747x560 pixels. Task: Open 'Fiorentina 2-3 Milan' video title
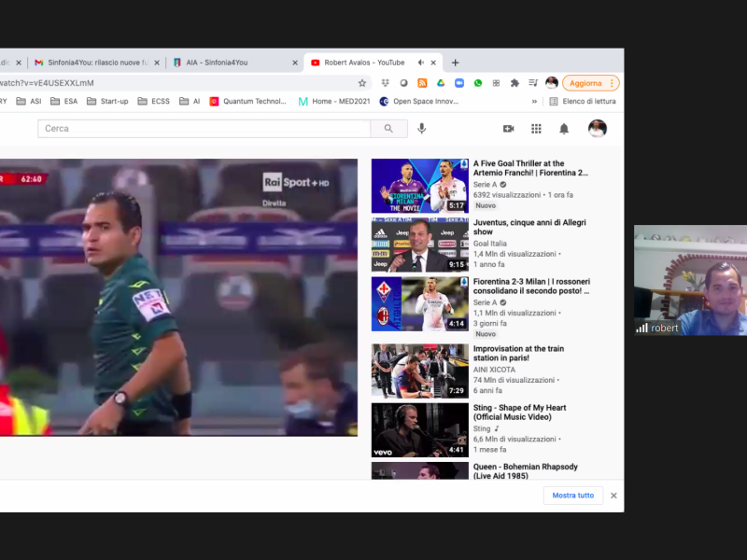pyautogui.click(x=531, y=287)
